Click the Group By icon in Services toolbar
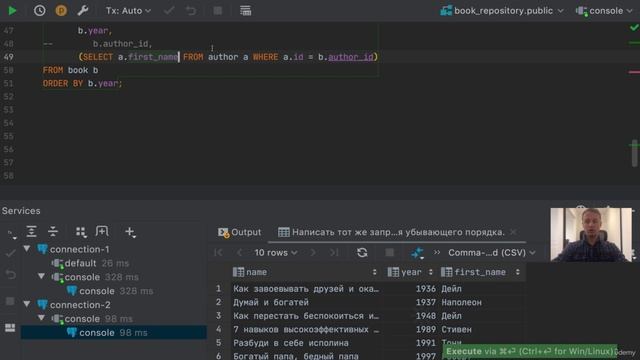 pyautogui.click(x=81, y=231)
